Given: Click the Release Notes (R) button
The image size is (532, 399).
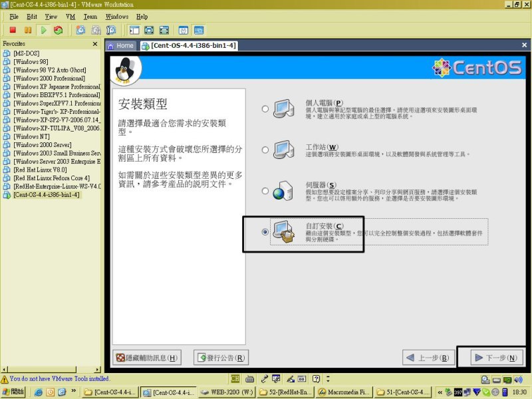Looking at the screenshot, I should 221,358.
